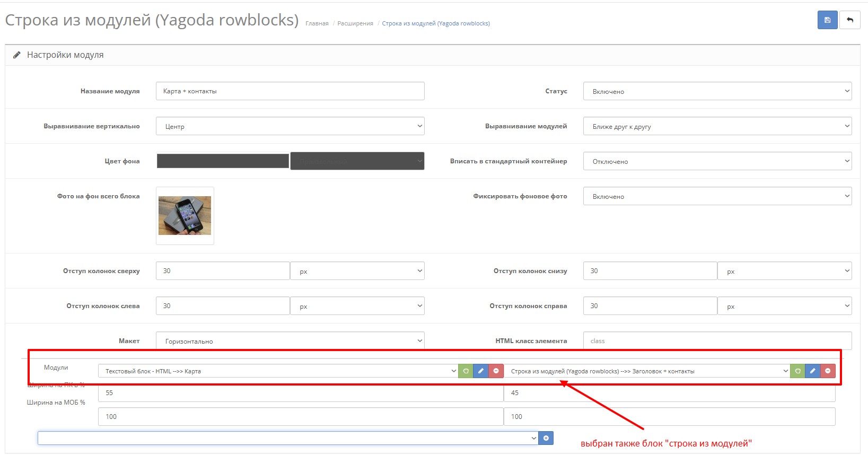The image size is (868, 455).
Task: Open the Статус dropdown
Action: click(x=717, y=91)
